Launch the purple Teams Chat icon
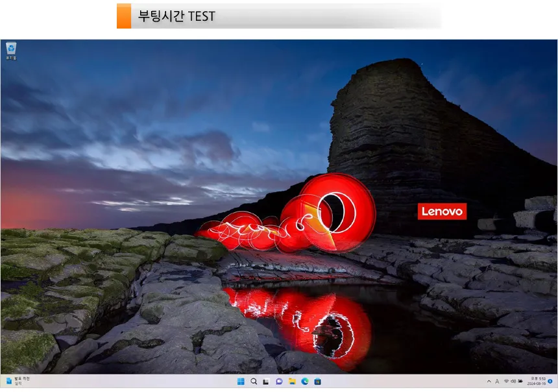 click(279, 382)
